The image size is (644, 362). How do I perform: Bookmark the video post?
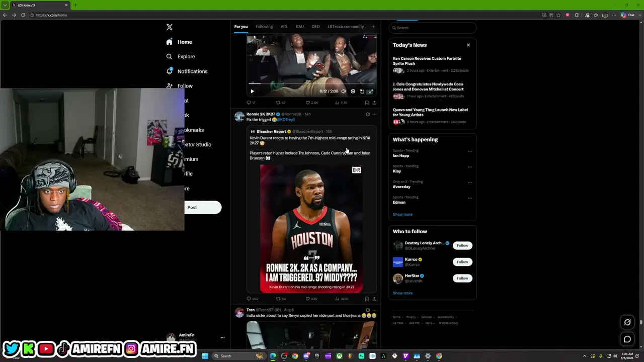(367, 103)
